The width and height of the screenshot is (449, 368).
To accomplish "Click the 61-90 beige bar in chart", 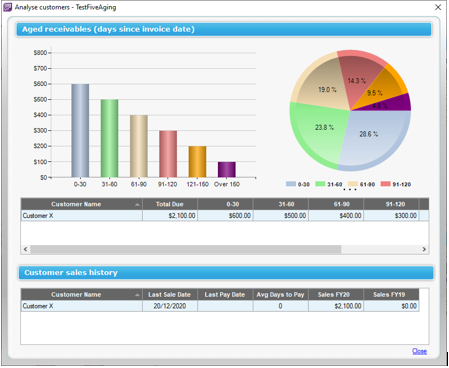I will pos(139,146).
